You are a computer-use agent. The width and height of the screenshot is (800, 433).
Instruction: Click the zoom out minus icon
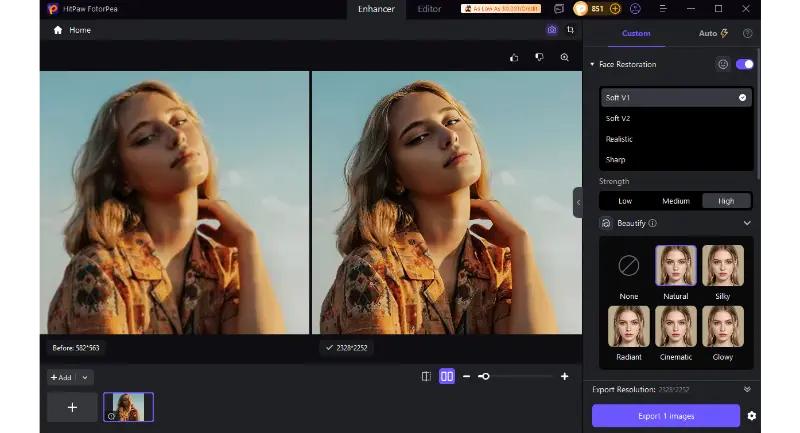(x=466, y=377)
